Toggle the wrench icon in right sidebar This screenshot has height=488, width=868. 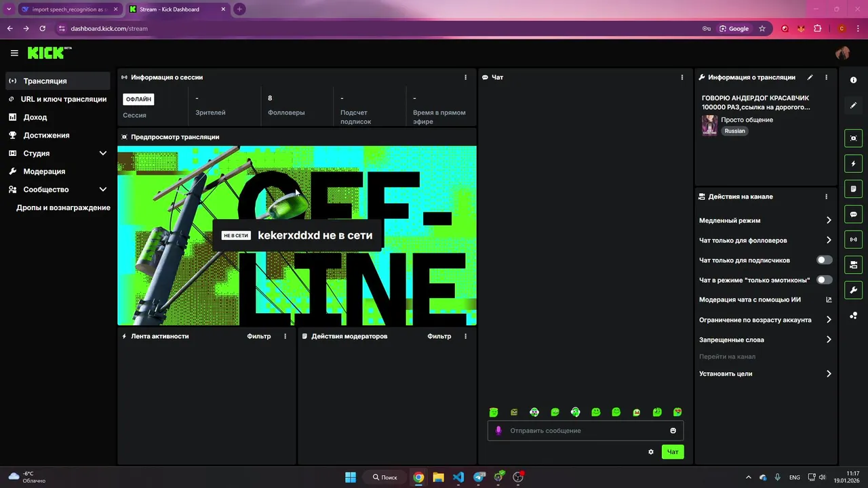[x=853, y=290]
